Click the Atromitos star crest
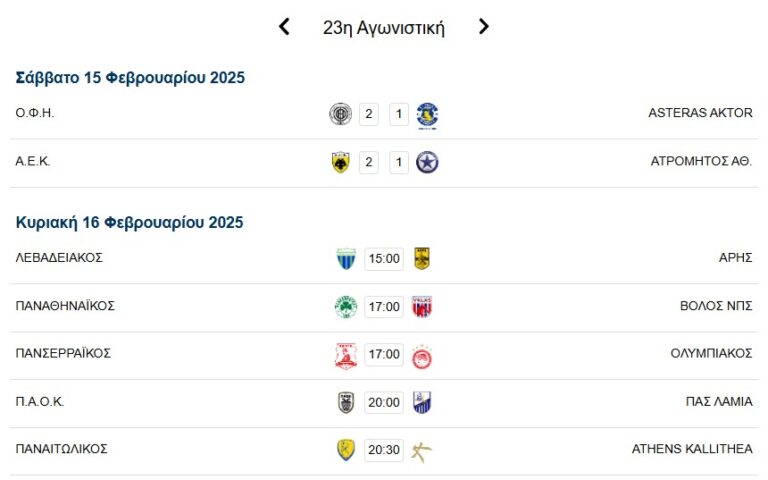This screenshot has width=768, height=480. (x=428, y=162)
